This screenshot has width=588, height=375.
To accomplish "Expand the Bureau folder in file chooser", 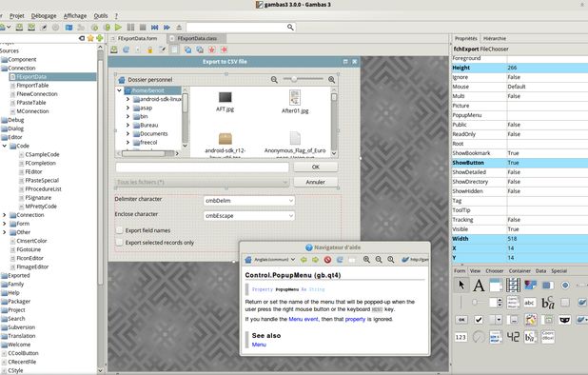I will pyautogui.click(x=127, y=125).
